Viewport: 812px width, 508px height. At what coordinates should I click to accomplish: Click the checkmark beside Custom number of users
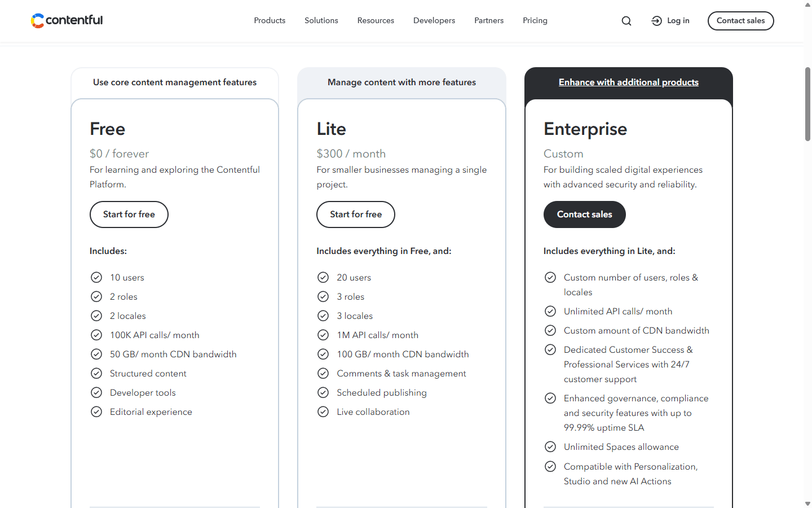pos(550,277)
